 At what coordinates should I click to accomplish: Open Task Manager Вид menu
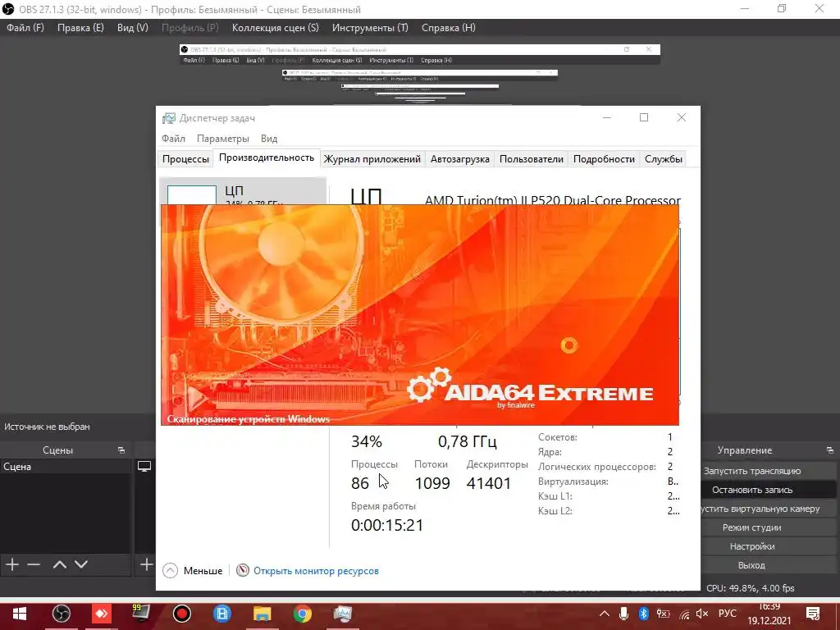click(x=269, y=138)
